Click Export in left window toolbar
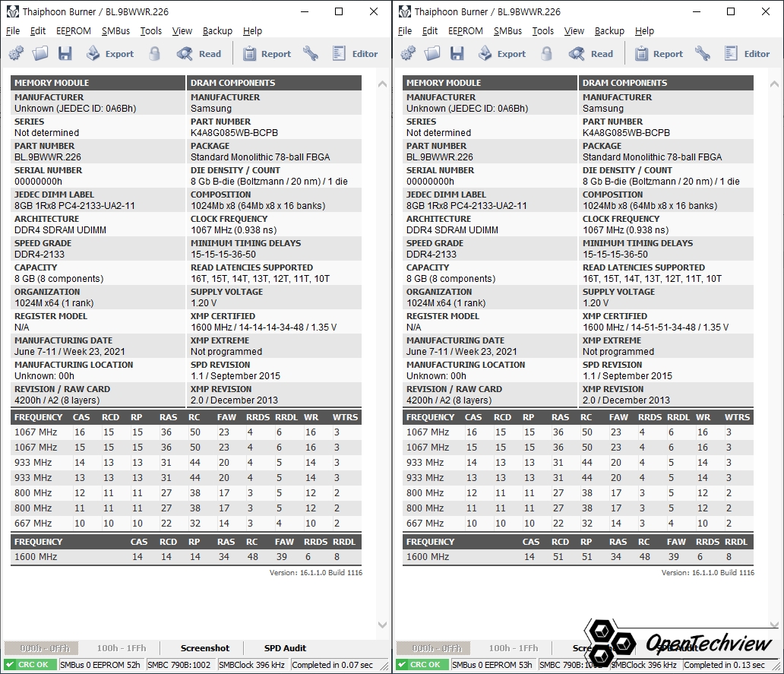This screenshot has width=784, height=674. [x=110, y=53]
